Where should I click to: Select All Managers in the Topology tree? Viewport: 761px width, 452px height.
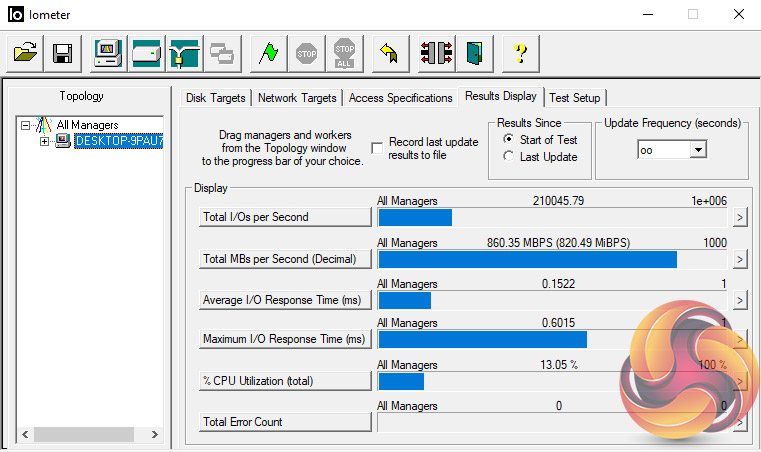[87, 125]
